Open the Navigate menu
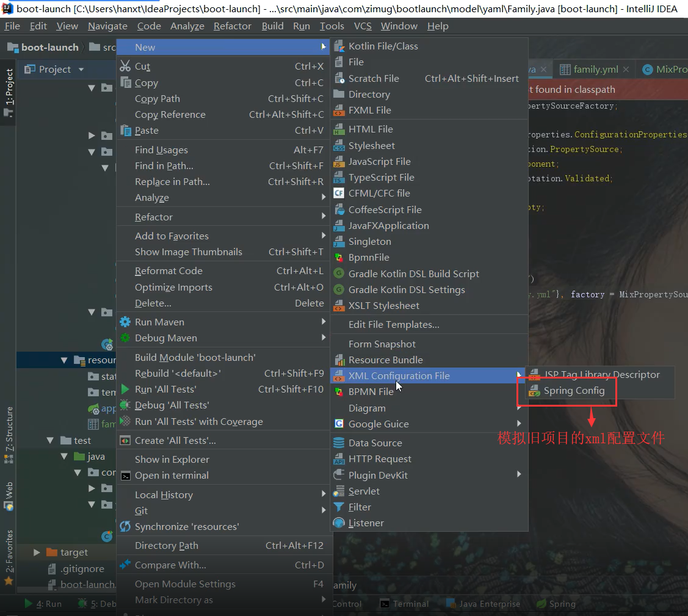This screenshot has height=616, width=688. (x=107, y=26)
